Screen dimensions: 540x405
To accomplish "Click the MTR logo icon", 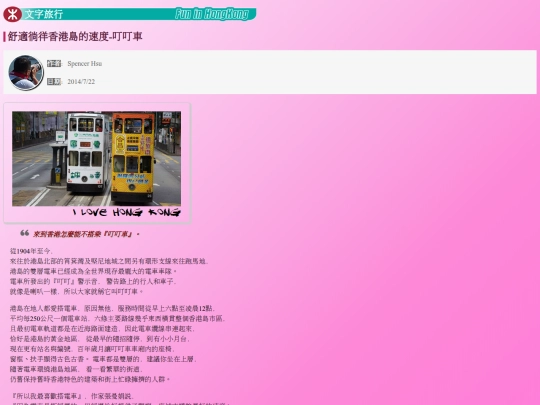I will click(12, 14).
